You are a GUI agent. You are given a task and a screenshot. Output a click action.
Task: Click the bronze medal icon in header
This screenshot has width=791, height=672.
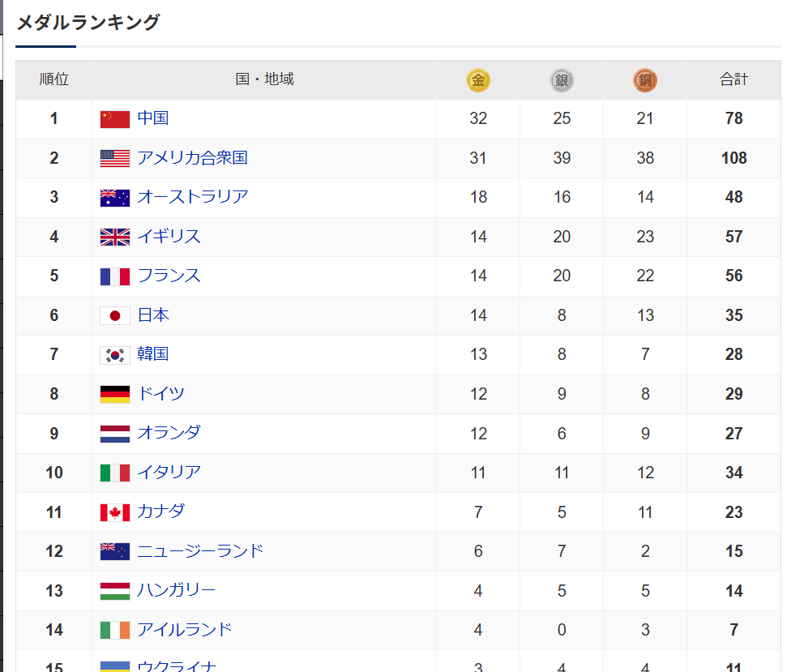click(645, 80)
